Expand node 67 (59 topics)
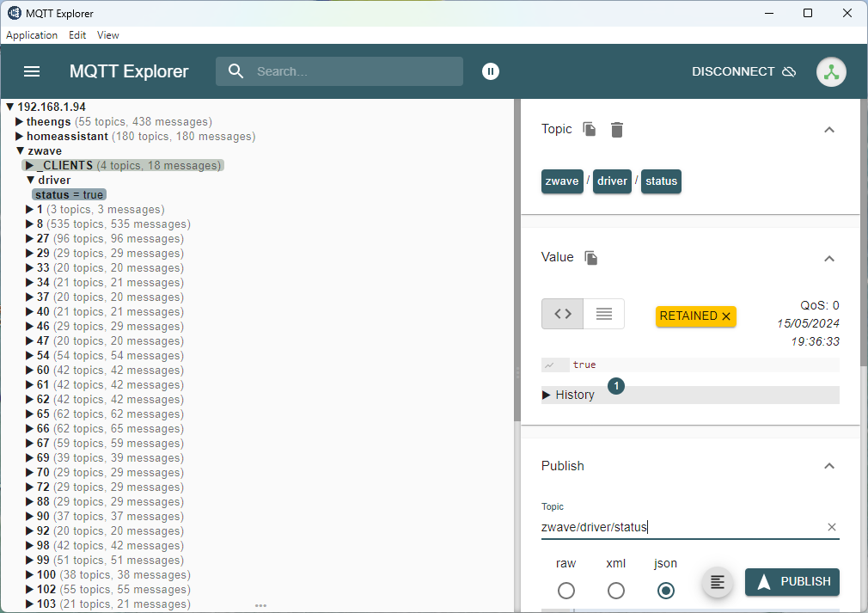 pos(29,443)
